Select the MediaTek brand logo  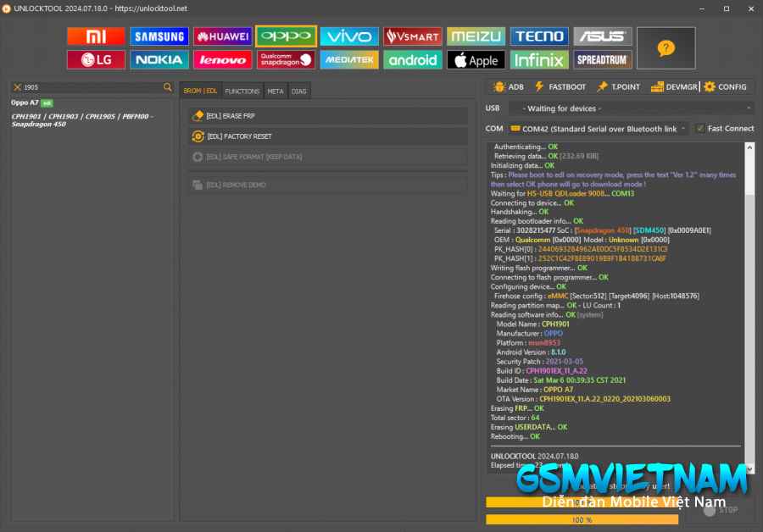(349, 60)
